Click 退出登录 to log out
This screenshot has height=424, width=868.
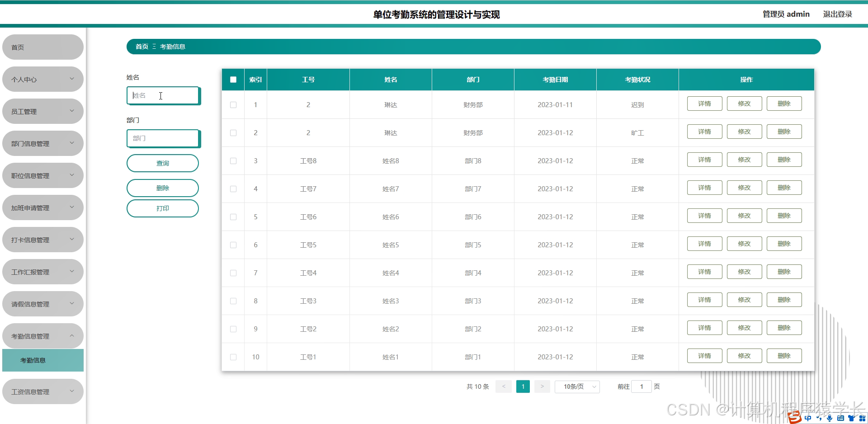[837, 14]
